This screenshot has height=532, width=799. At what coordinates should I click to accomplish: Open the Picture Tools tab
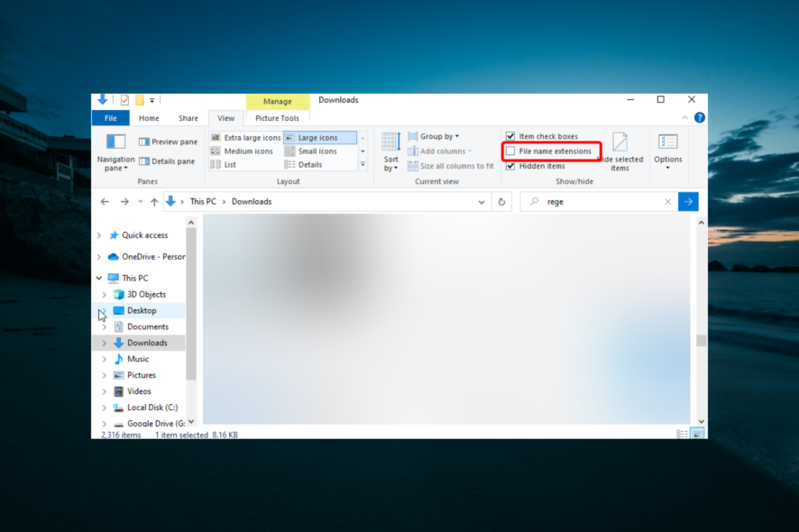[x=277, y=118]
